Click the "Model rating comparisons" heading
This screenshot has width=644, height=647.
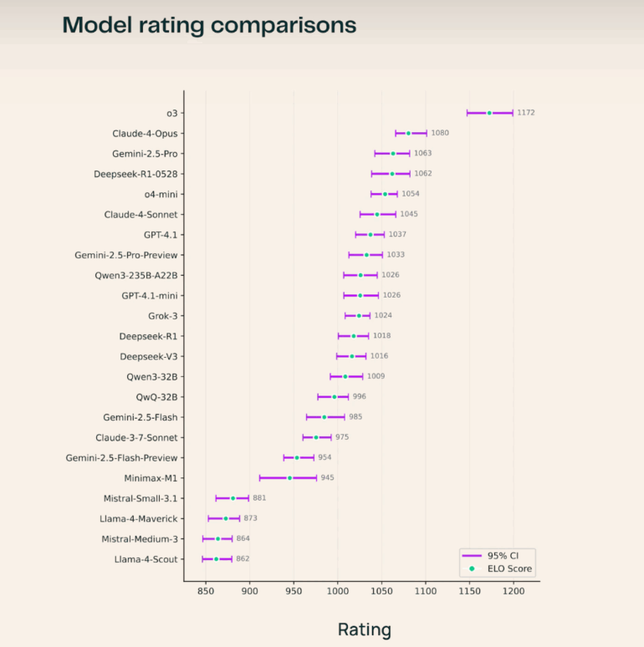pyautogui.click(x=209, y=26)
